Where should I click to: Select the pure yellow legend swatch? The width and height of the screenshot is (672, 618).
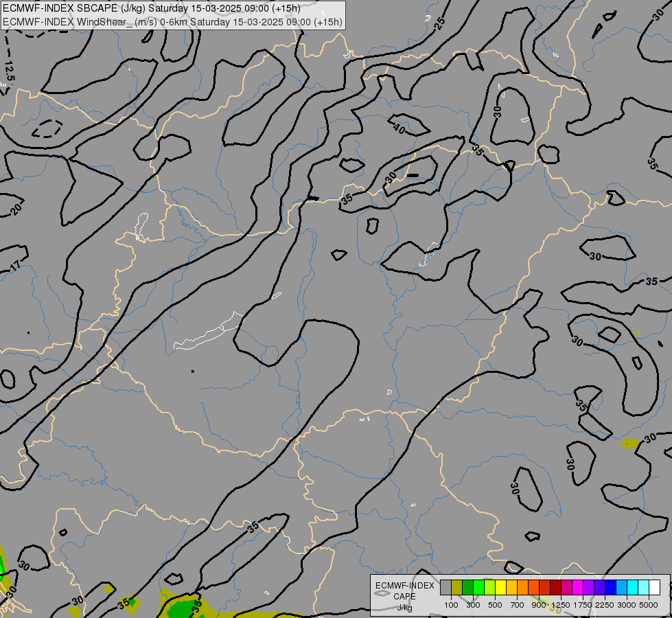pos(501,587)
